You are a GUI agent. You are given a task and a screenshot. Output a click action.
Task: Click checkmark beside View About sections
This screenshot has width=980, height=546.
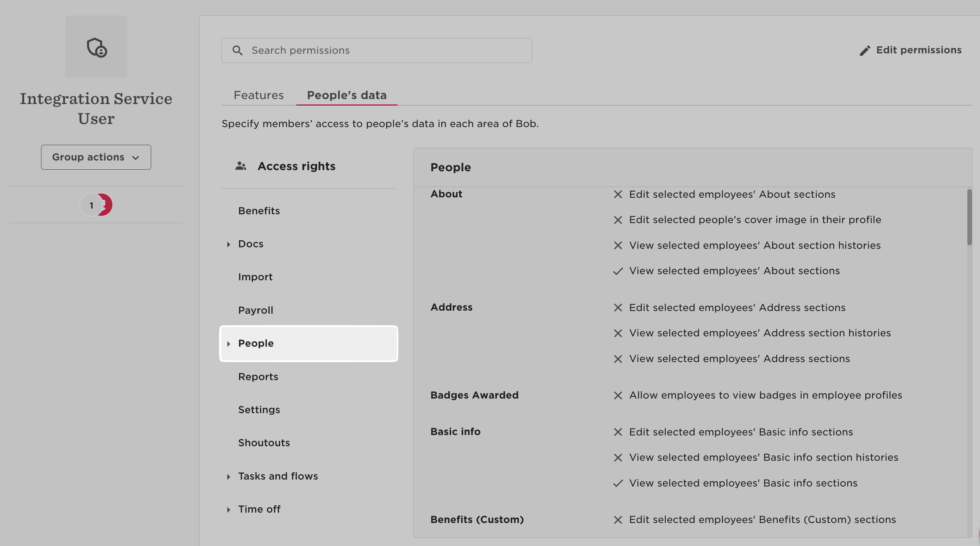pos(618,271)
